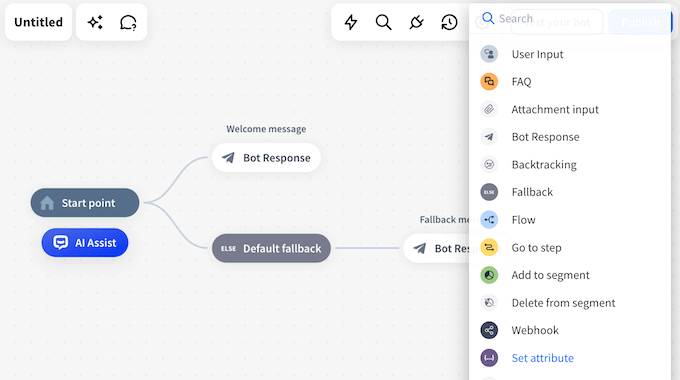
Task: Click the magnifier search toolbar icon
Action: pos(383,22)
